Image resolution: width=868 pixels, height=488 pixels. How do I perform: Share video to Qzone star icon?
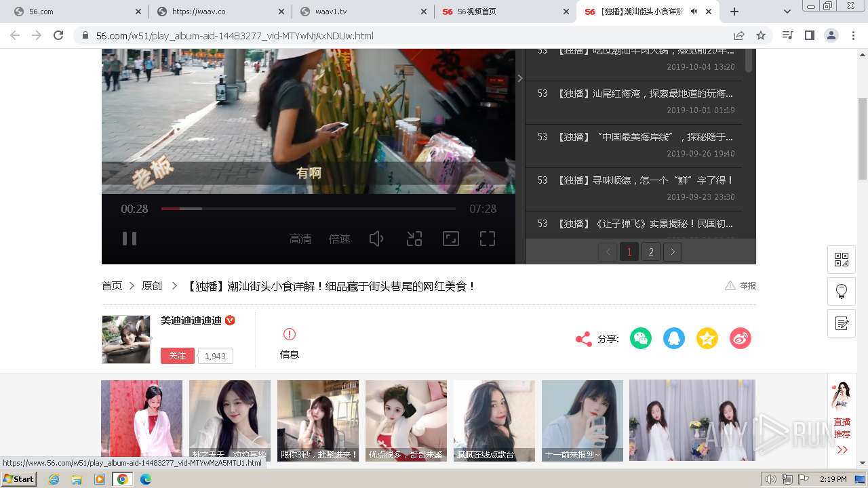(707, 338)
